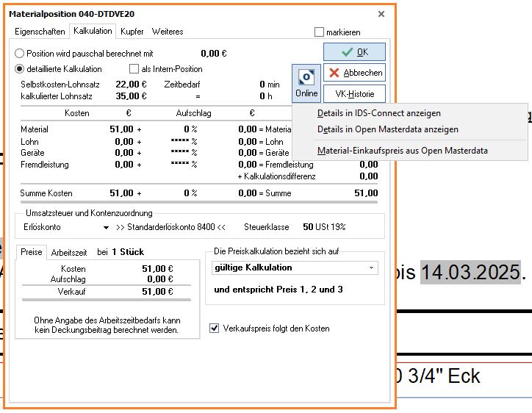The height and width of the screenshot is (413, 532).
Task: Select Material-Einkaufspreis aus Open Masterdata
Action: coord(402,151)
